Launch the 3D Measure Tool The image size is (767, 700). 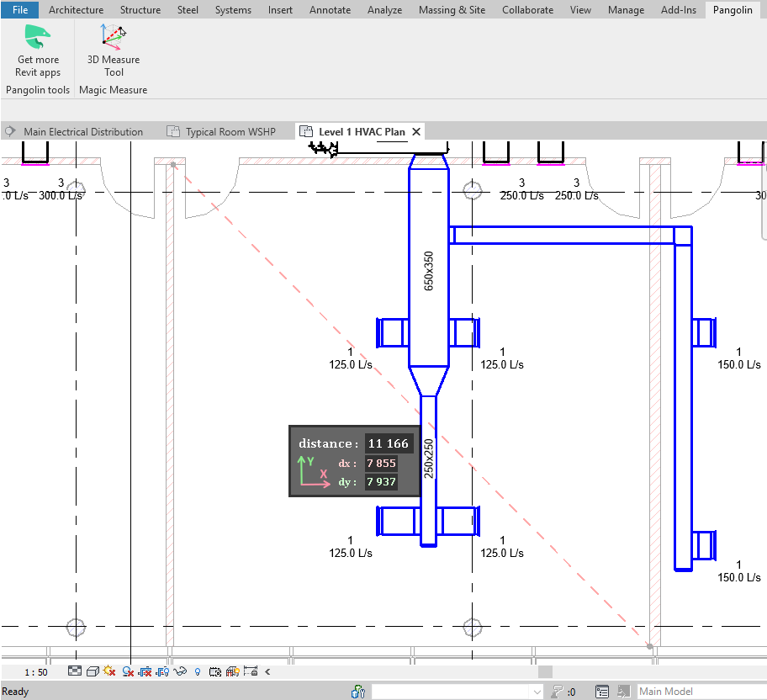point(113,50)
